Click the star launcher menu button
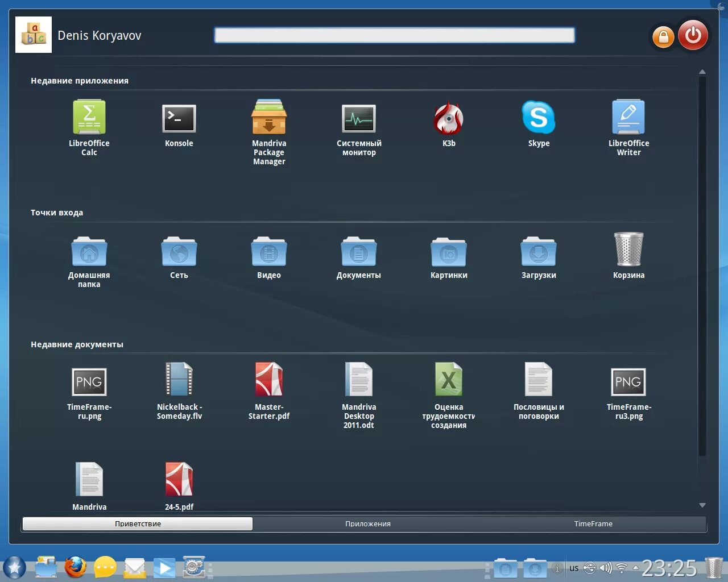The width and height of the screenshot is (728, 582). tap(15, 567)
